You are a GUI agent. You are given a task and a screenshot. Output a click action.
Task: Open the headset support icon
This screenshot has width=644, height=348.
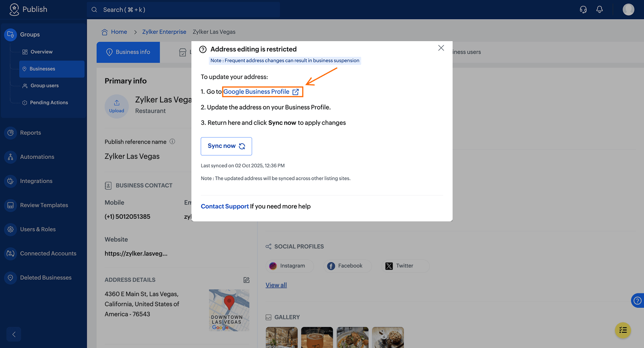[x=583, y=9]
